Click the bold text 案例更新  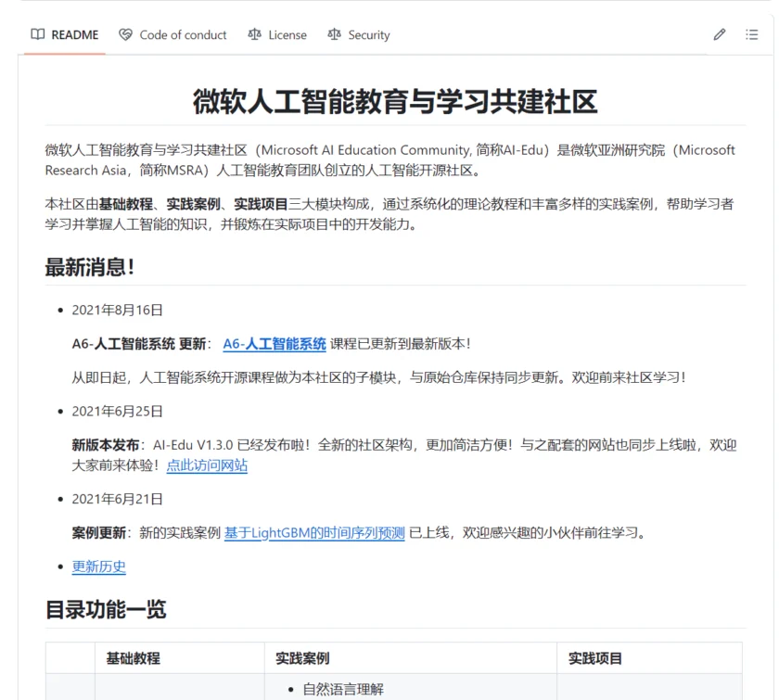point(98,533)
